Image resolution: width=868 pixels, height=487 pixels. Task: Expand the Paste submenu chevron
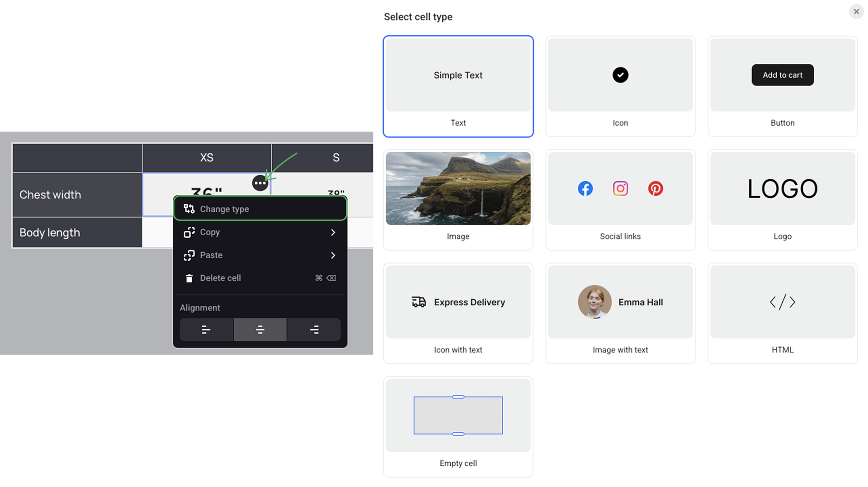(333, 255)
